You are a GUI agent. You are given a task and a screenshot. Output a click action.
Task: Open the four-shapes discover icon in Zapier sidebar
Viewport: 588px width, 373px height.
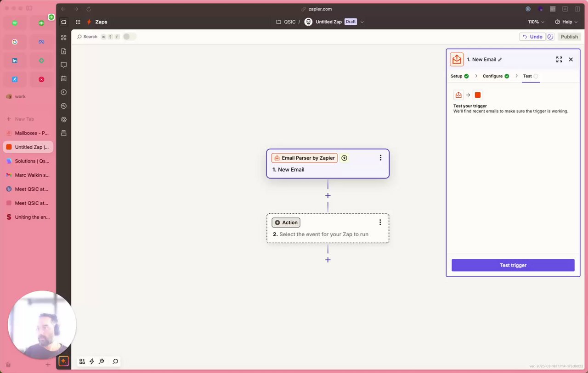[63, 38]
